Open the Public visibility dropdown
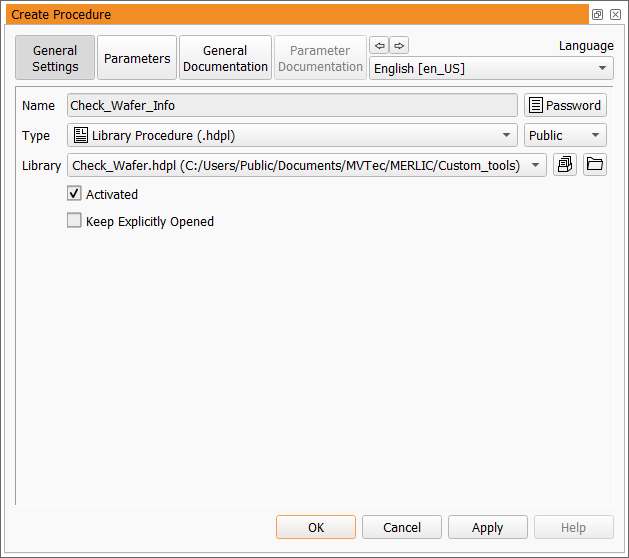This screenshot has height=558, width=629. tap(565, 136)
